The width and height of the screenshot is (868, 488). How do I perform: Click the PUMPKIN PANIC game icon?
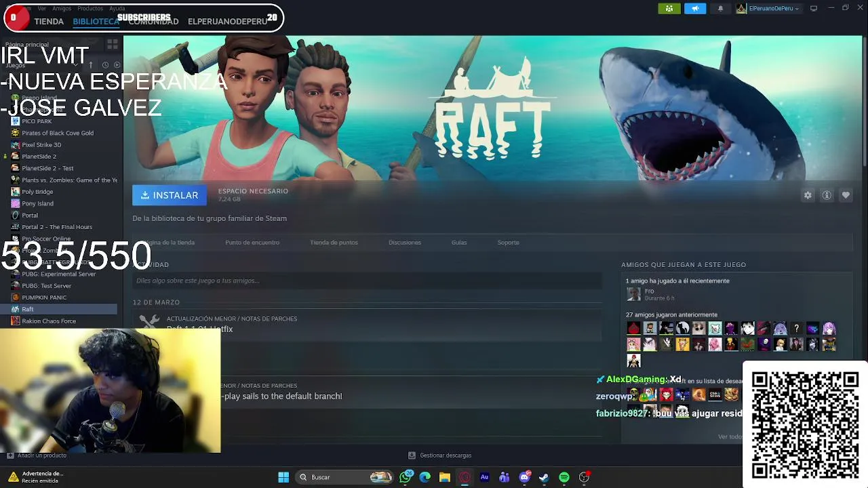click(16, 297)
